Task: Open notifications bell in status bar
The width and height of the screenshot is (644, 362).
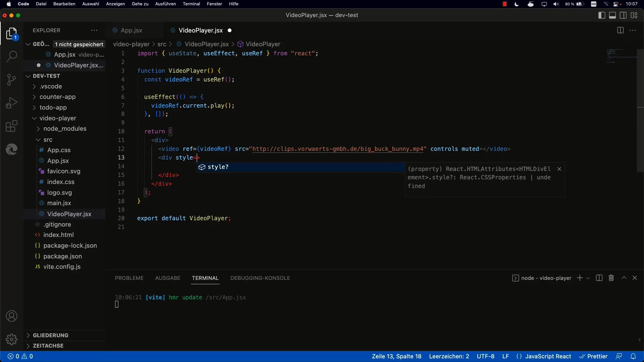Action: (x=633, y=356)
